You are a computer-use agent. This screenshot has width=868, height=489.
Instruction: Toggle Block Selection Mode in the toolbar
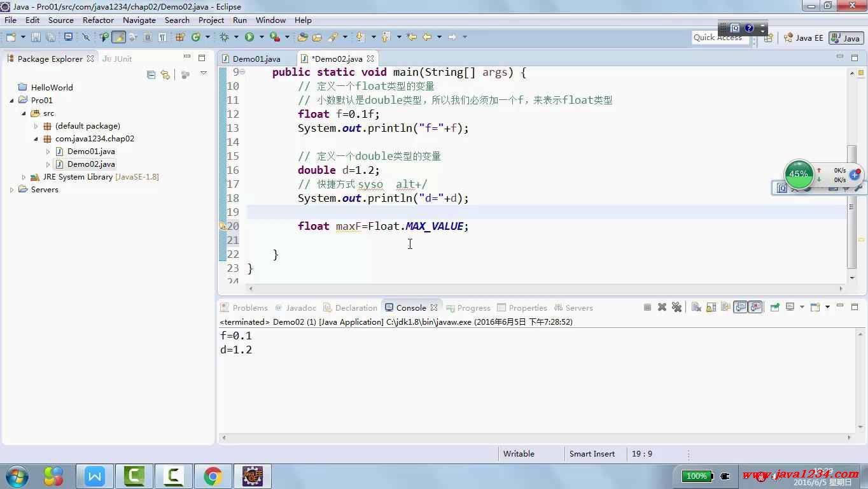click(147, 37)
